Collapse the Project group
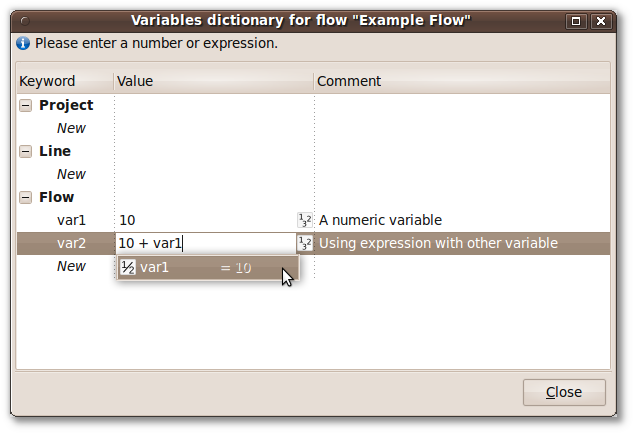Screen dimensions: 634x434 [x=25, y=106]
